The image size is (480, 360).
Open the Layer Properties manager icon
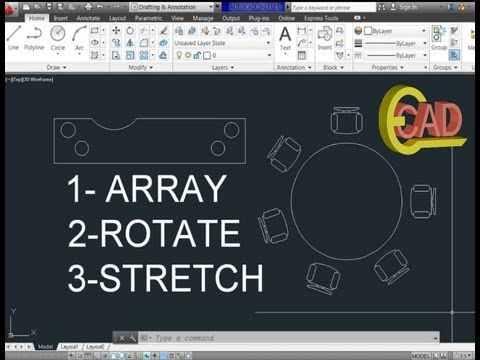(x=179, y=31)
